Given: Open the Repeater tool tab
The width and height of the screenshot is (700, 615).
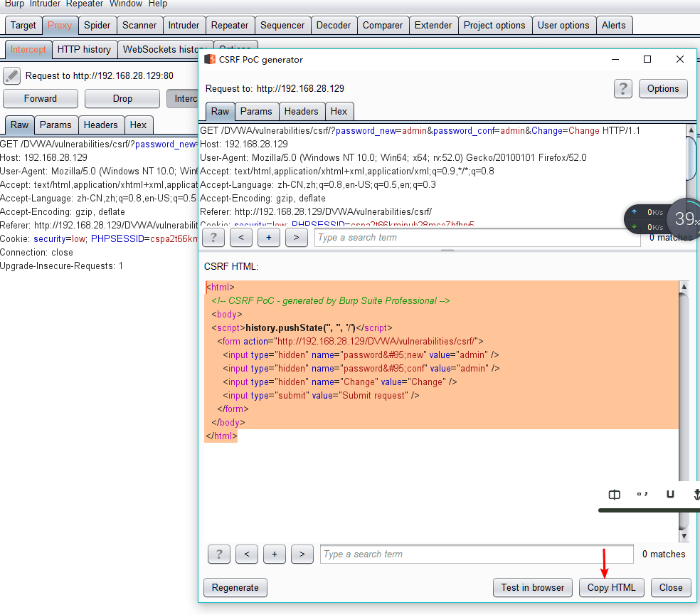Looking at the screenshot, I should click(x=230, y=26).
